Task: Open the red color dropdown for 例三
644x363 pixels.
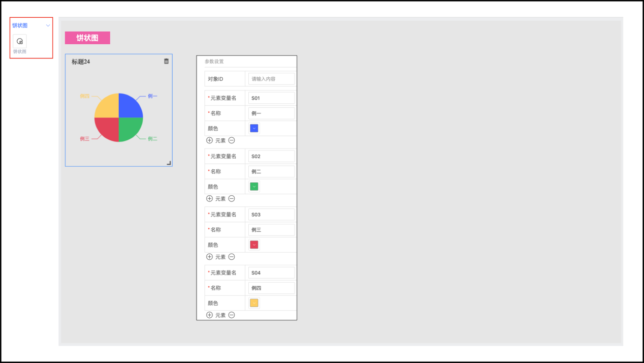Action: point(254,245)
